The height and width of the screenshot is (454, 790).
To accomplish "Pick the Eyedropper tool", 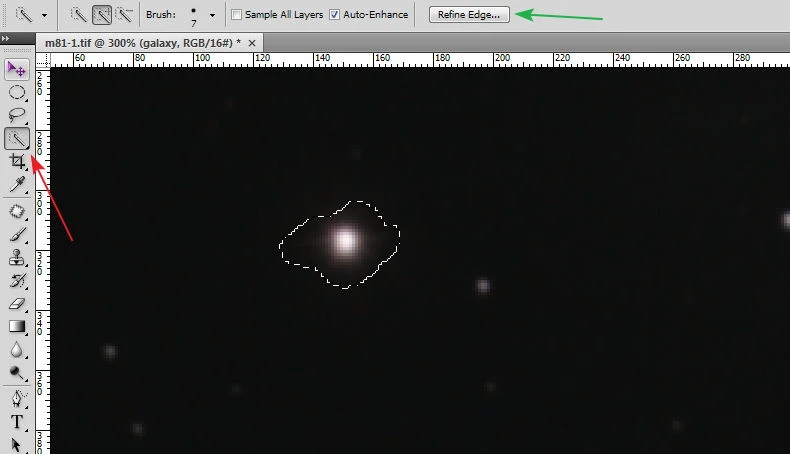I will tap(17, 185).
